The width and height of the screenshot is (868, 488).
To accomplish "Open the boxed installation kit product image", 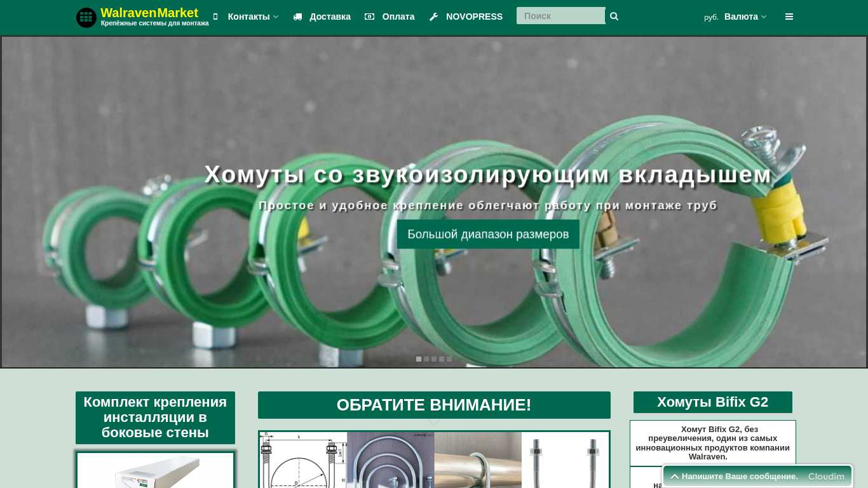I will (x=155, y=470).
